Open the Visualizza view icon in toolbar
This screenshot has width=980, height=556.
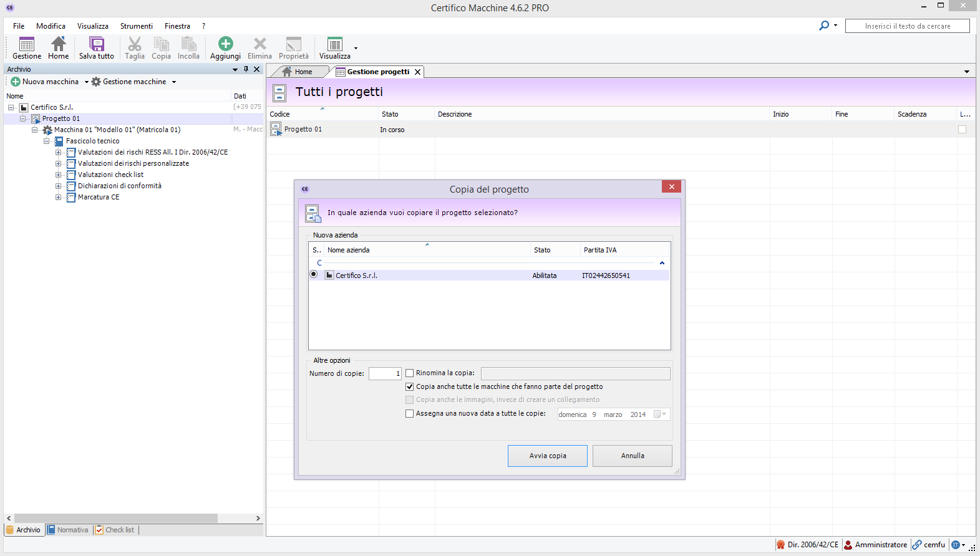[335, 44]
